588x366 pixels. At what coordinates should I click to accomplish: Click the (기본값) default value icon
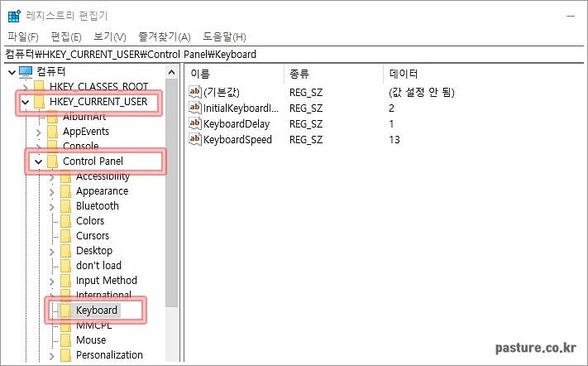[x=195, y=92]
